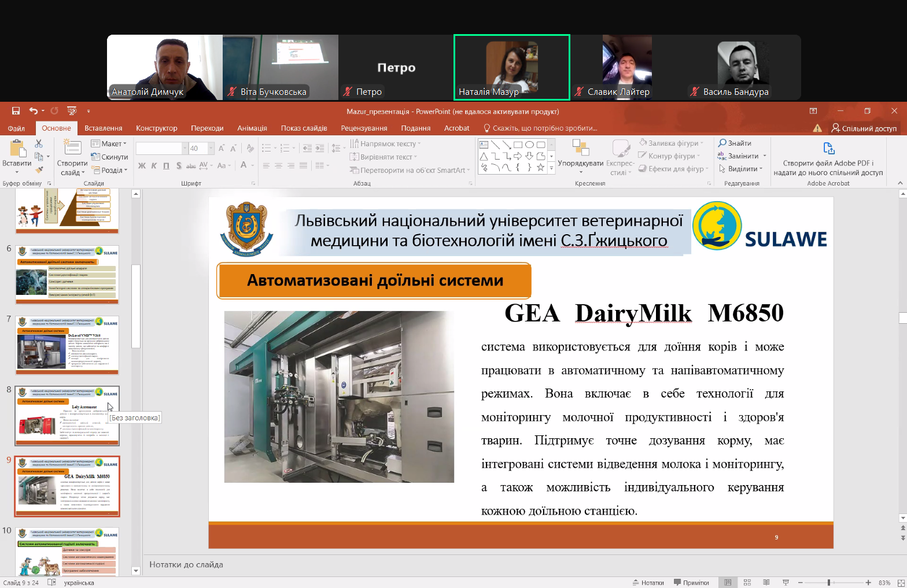The height and width of the screenshot is (588, 907).
Task: Start slideshow from beginning via toolbar icon
Action: (72, 111)
